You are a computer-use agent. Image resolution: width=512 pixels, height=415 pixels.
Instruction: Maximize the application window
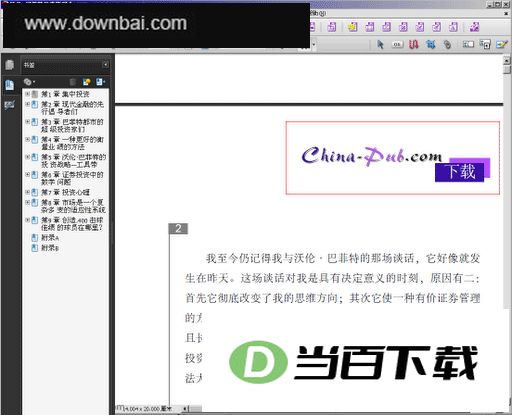click(497, 4)
